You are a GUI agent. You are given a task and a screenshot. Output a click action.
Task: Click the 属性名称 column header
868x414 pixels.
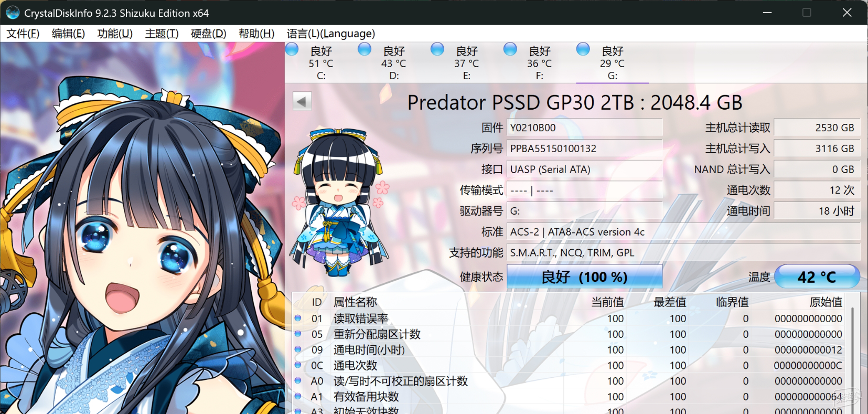click(355, 302)
